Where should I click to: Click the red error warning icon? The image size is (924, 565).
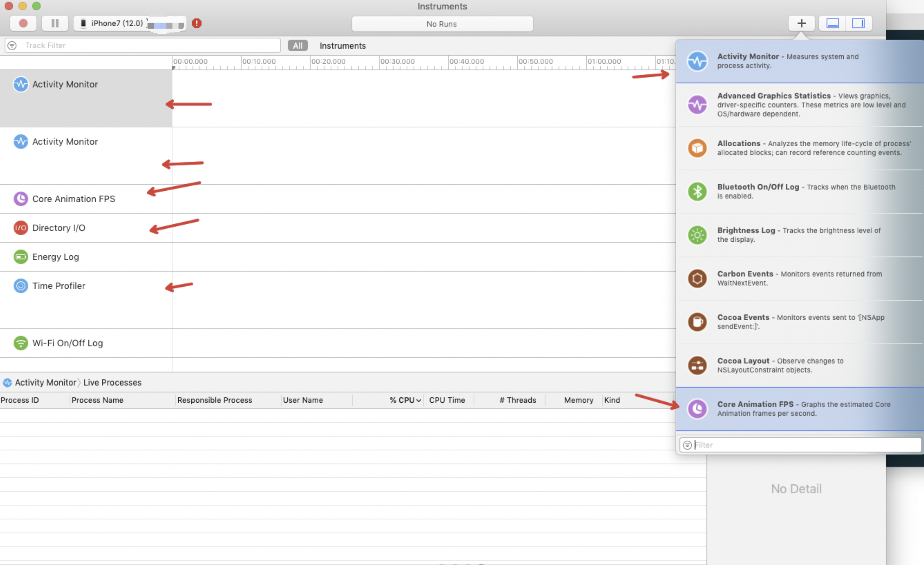(x=197, y=23)
